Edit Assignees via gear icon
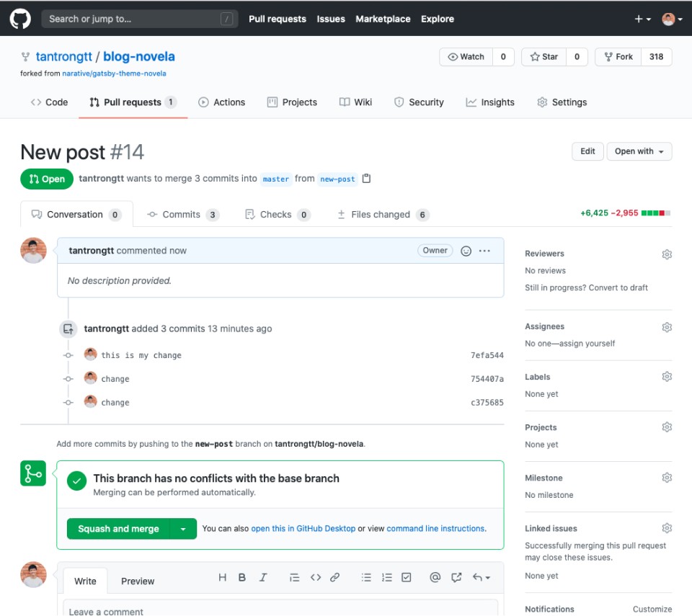692x616 pixels. point(667,327)
